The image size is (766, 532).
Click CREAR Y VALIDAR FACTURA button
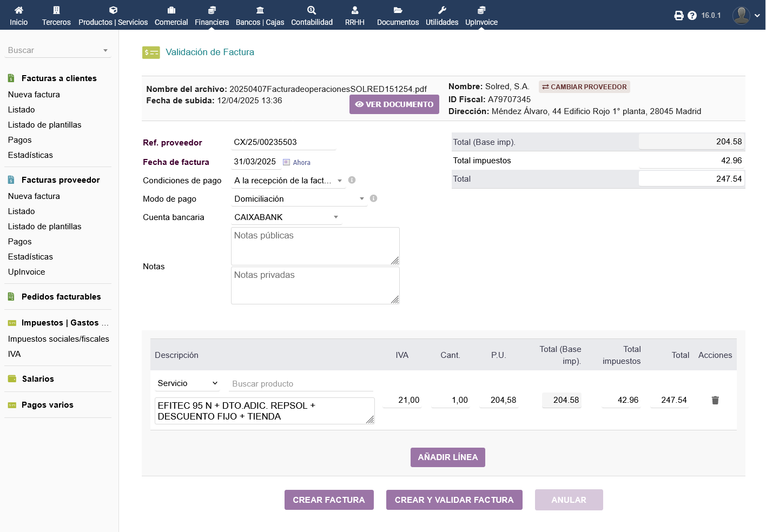point(454,500)
